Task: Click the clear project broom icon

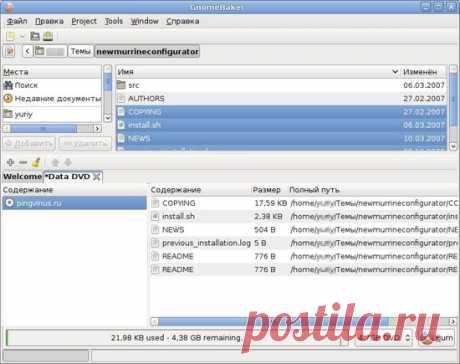Action: 36,162
